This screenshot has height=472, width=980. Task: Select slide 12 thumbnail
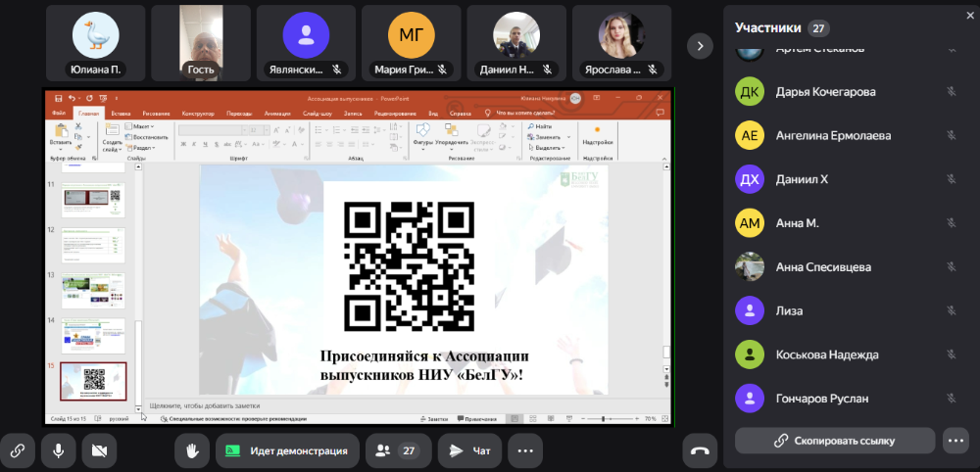point(93,246)
